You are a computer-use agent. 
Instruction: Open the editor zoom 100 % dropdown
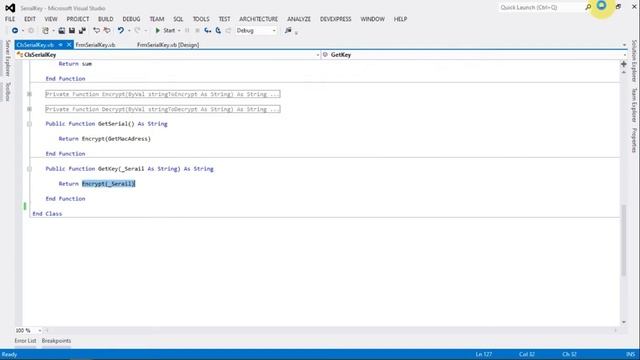point(40,331)
